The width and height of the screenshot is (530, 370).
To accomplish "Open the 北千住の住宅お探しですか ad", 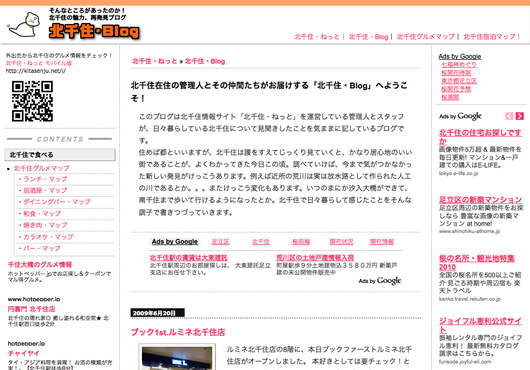I will 480,137.
